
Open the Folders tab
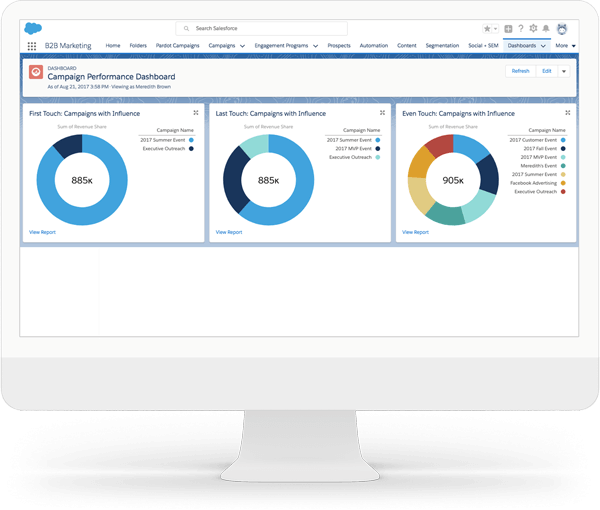coord(138,46)
